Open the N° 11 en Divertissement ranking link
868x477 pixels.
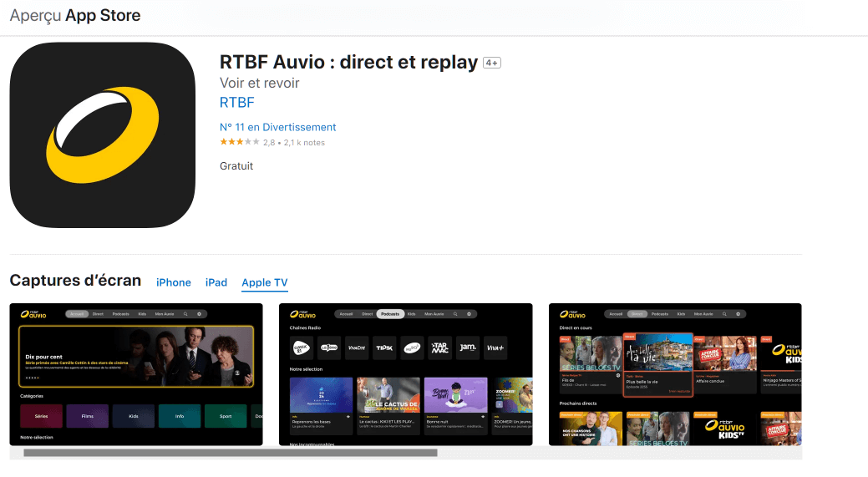coord(278,127)
